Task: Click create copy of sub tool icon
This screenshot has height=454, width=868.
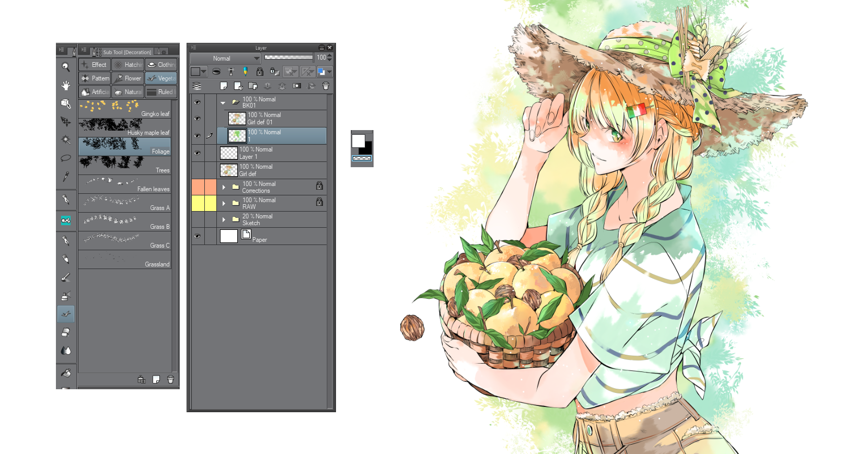Action: pyautogui.click(x=156, y=379)
